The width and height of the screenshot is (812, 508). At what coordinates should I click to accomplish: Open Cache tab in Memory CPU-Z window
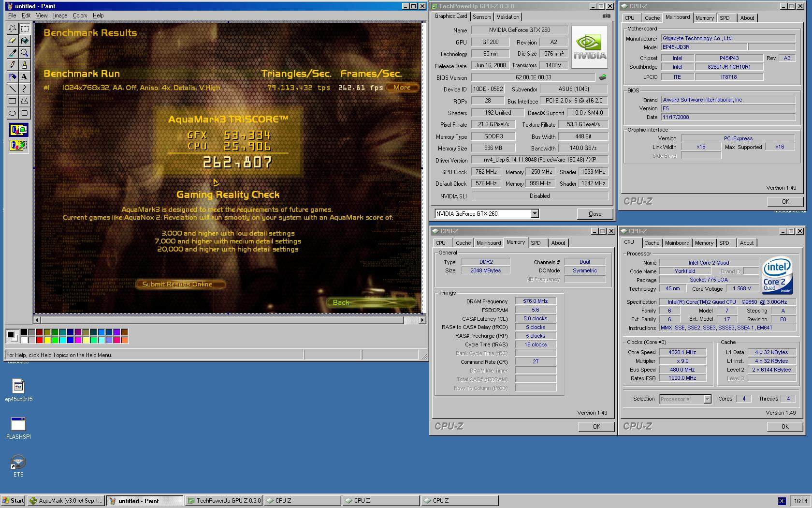pyautogui.click(x=463, y=243)
